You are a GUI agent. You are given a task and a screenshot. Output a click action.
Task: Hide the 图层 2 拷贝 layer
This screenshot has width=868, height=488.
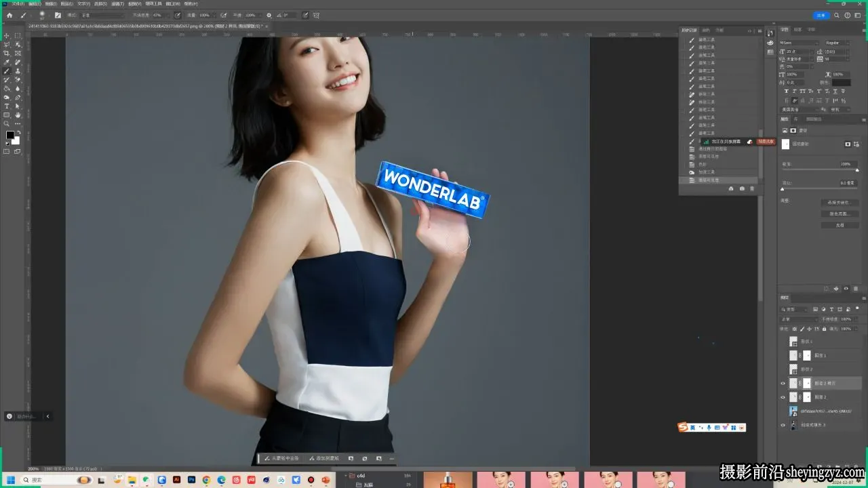tap(783, 383)
